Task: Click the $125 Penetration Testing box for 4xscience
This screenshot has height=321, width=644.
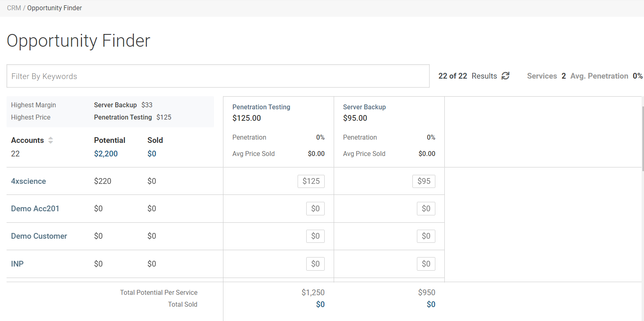Action: 311,181
